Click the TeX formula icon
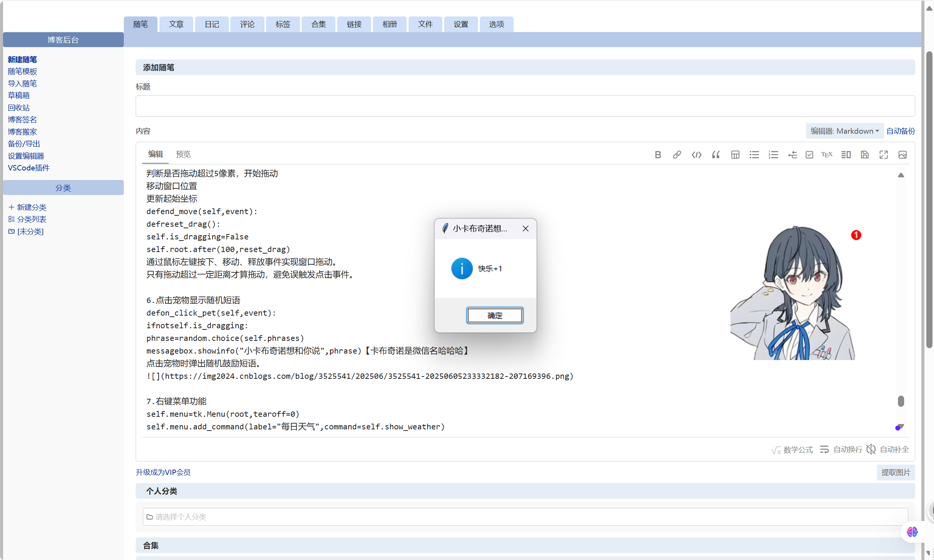The image size is (934, 560). 827,155
